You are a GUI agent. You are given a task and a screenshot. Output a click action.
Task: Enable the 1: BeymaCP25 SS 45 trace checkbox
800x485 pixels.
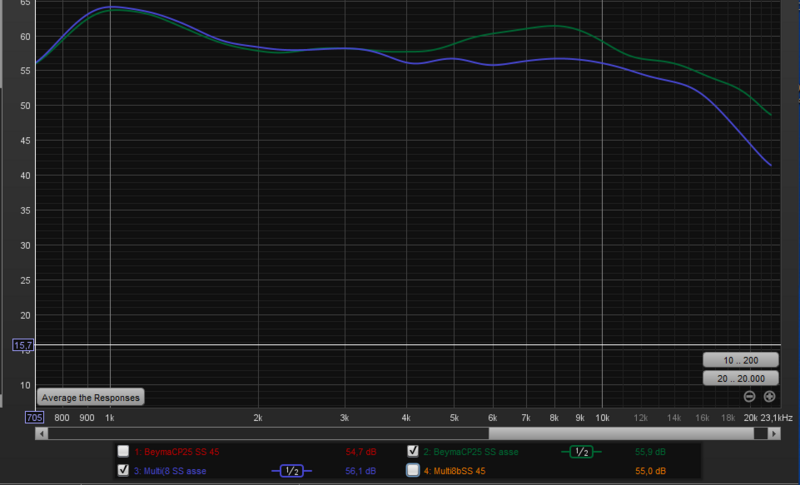123,452
